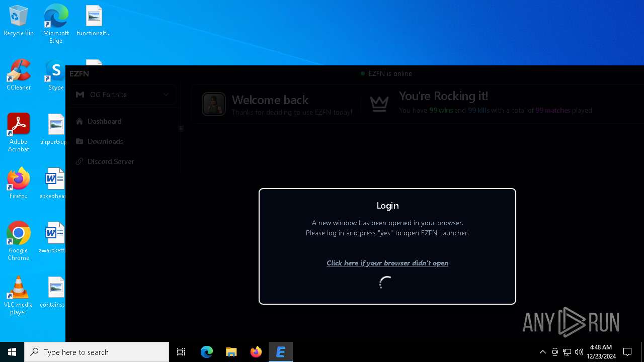The height and width of the screenshot is (362, 644).
Task: Open the Discord Server link
Action: click(x=110, y=161)
